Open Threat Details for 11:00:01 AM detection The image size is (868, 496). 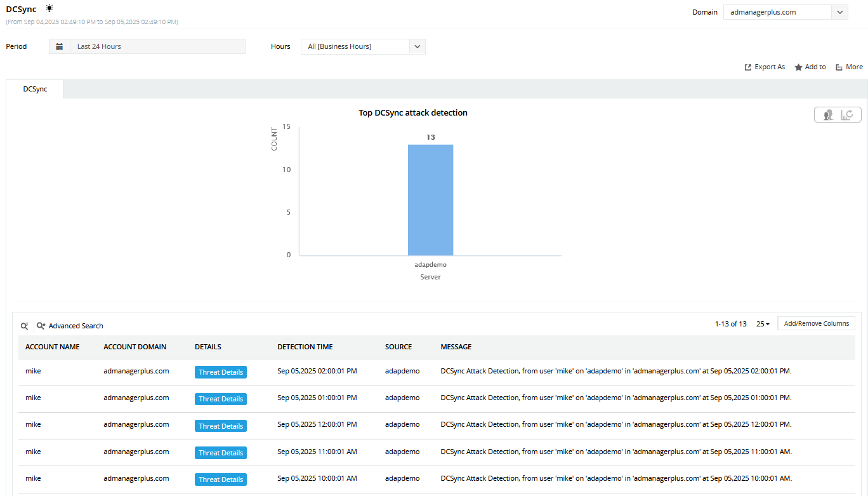(x=220, y=453)
